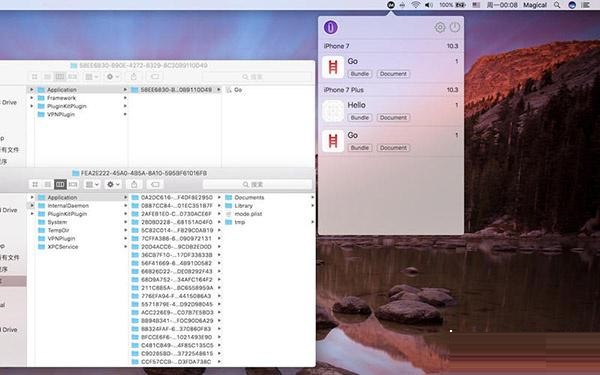Click the tag icon in upper Finder toolbar
This screenshot has height=375, width=600.
tap(155, 77)
